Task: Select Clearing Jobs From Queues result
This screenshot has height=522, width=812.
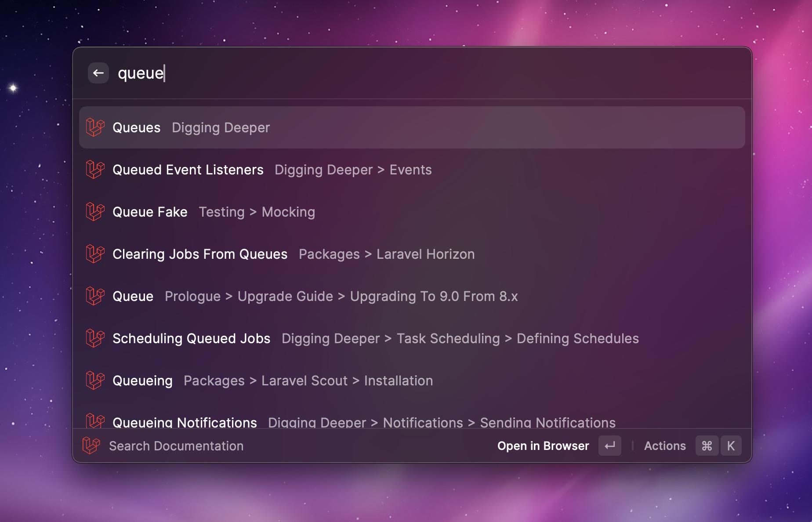Action: click(x=412, y=254)
